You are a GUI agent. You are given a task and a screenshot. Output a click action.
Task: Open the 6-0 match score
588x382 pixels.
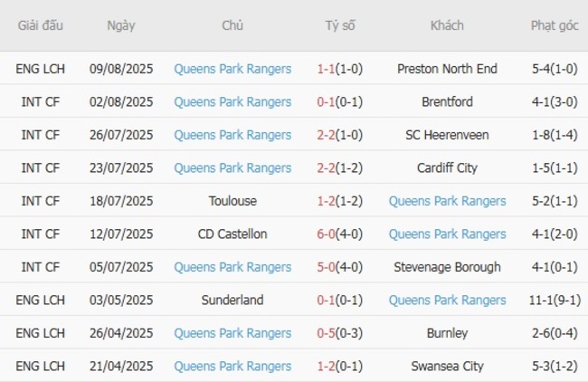[x=328, y=234]
